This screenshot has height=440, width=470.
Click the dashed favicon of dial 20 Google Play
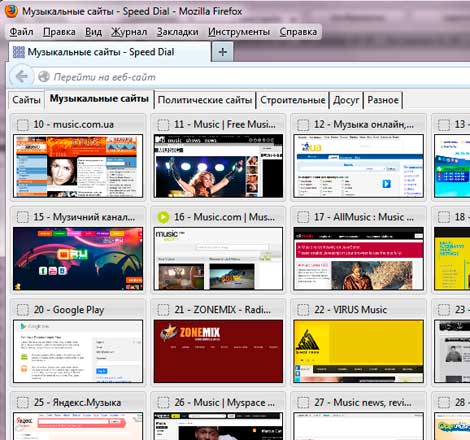23,310
